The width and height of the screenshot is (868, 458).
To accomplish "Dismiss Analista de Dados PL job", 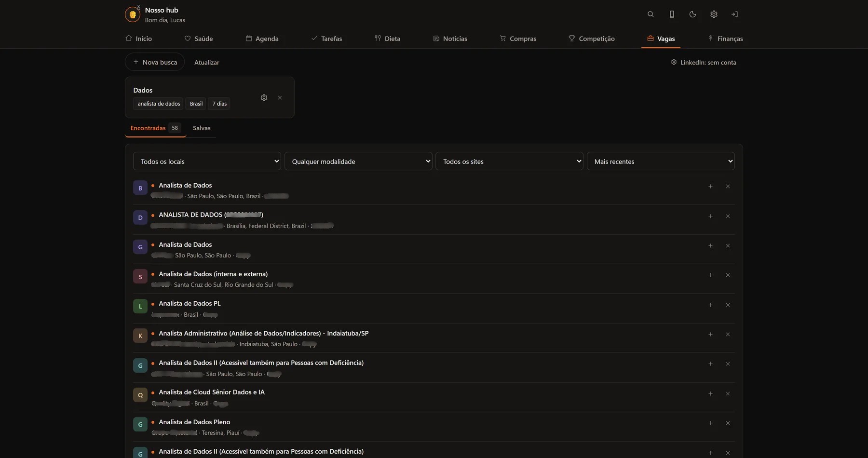I will pyautogui.click(x=728, y=305).
